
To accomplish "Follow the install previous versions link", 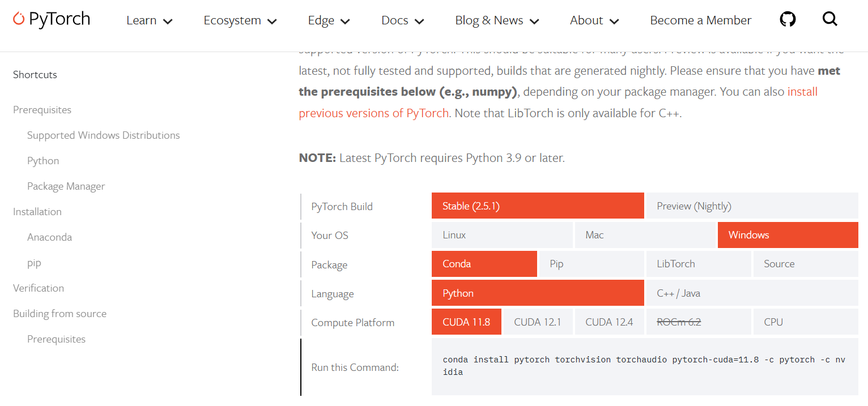I will [374, 113].
